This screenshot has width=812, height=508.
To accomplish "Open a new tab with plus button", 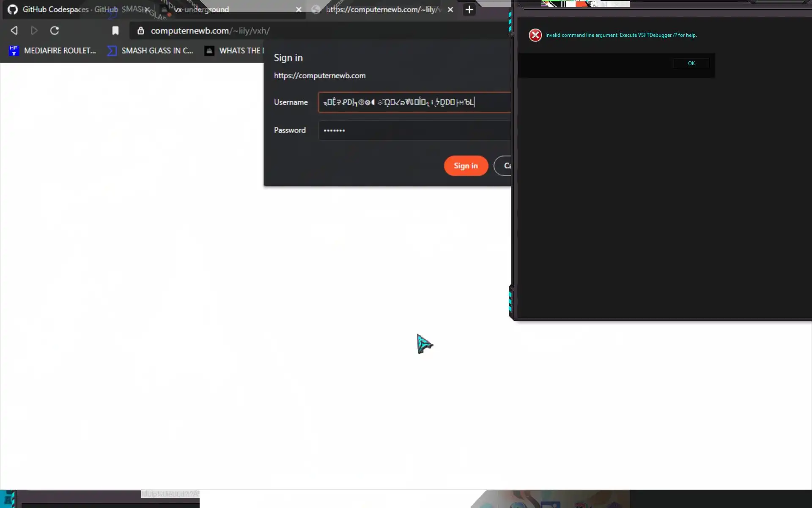I will pos(469,10).
